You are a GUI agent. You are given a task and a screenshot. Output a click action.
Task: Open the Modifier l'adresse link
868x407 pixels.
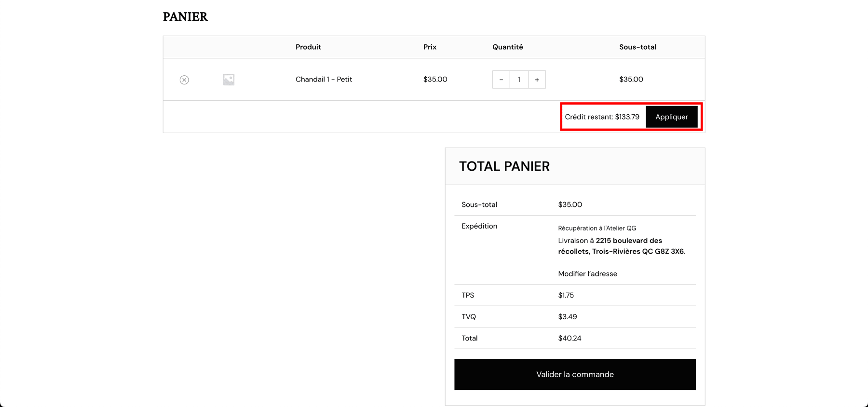(x=587, y=274)
